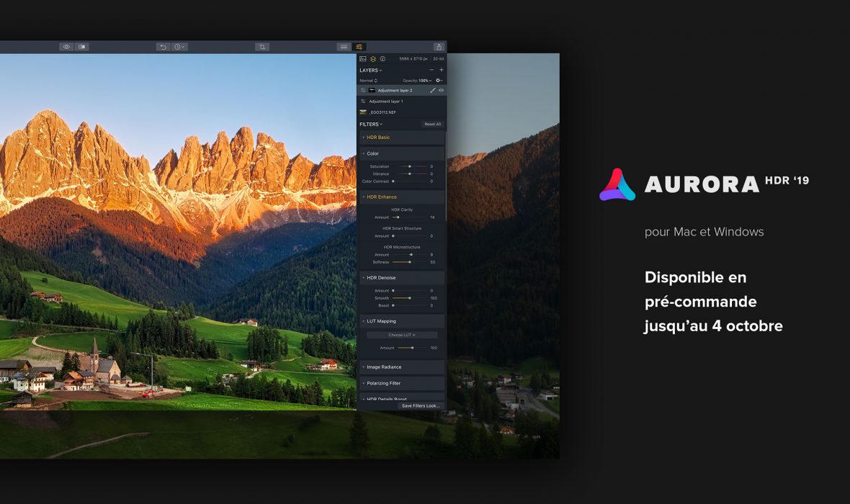Click the Reset All button
Viewport: 850px width, 504px height.
coord(432,124)
